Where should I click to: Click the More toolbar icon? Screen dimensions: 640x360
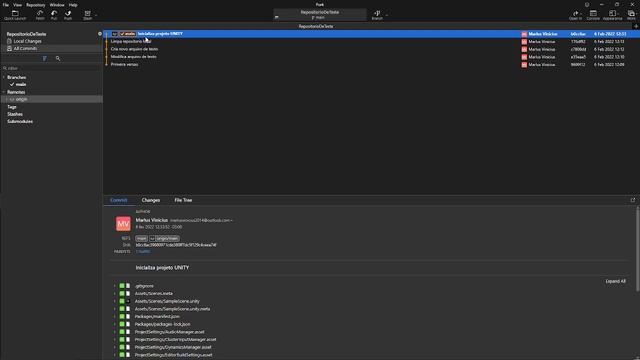631,13
